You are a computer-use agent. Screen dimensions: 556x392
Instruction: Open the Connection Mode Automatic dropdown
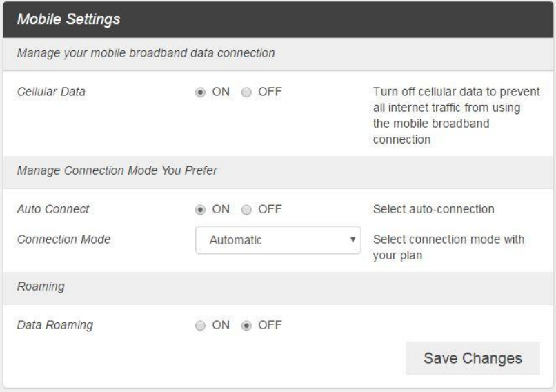click(278, 239)
